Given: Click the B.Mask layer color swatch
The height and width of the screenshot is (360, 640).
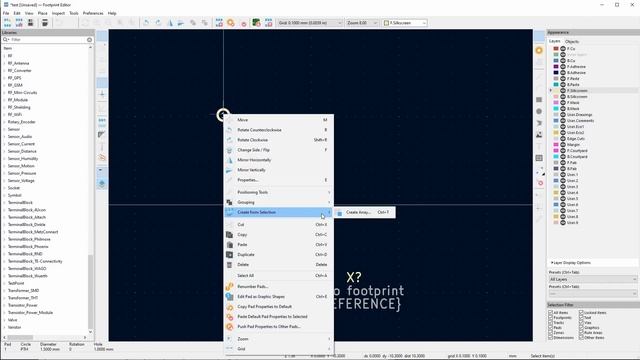Looking at the screenshot, I should click(556, 109).
